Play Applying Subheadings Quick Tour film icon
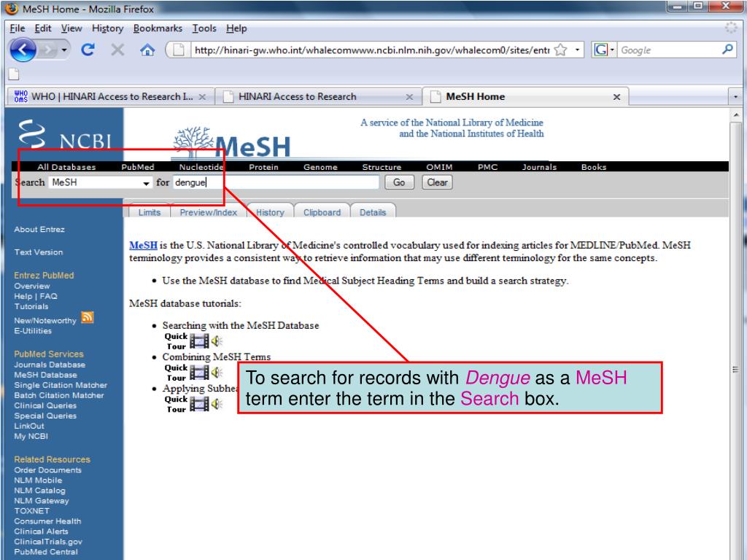This screenshot has width=747, height=560. [x=199, y=404]
